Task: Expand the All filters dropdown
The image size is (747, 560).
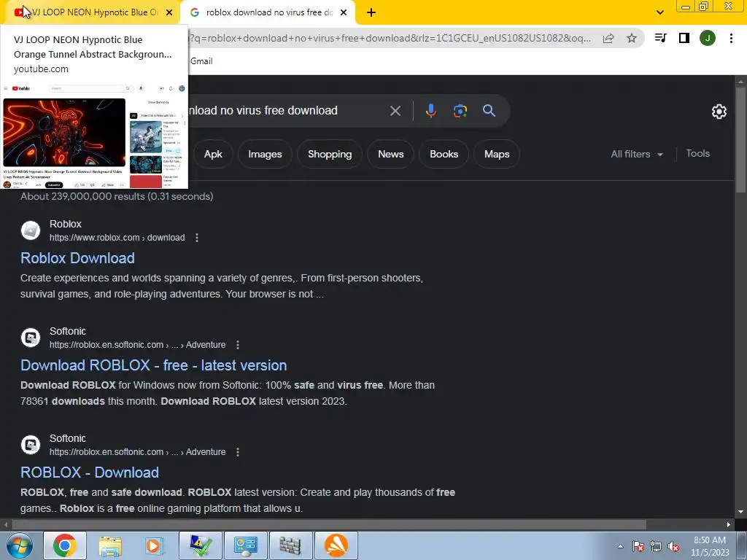Action: click(637, 155)
